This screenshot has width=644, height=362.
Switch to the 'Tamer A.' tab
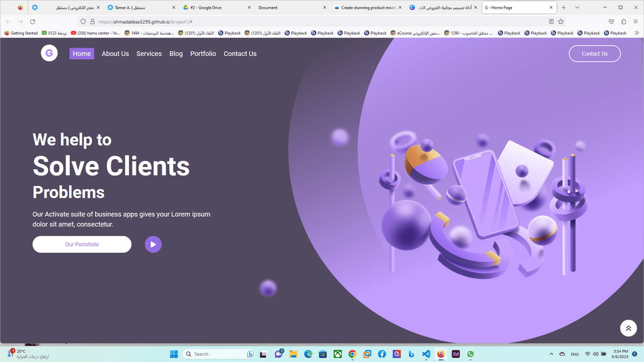point(140,8)
